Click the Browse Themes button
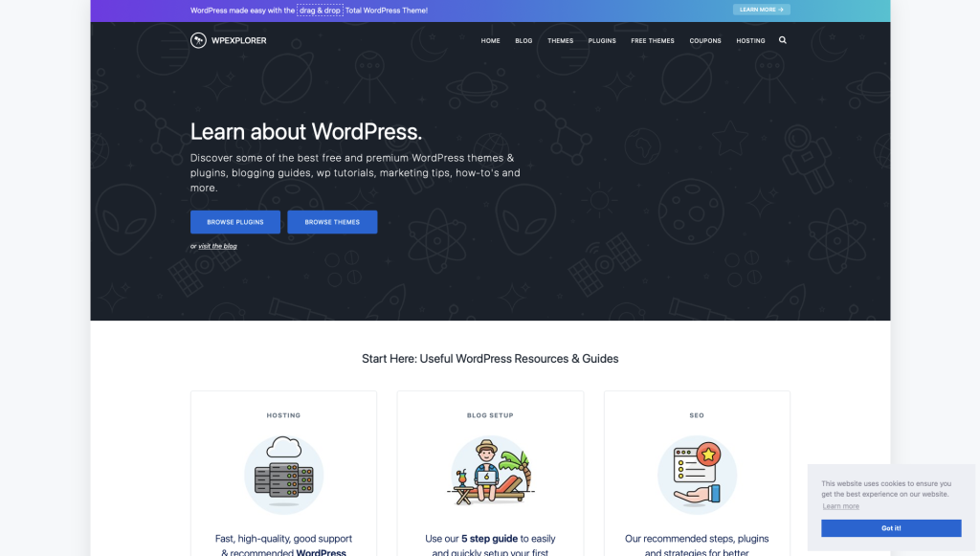 tap(332, 222)
